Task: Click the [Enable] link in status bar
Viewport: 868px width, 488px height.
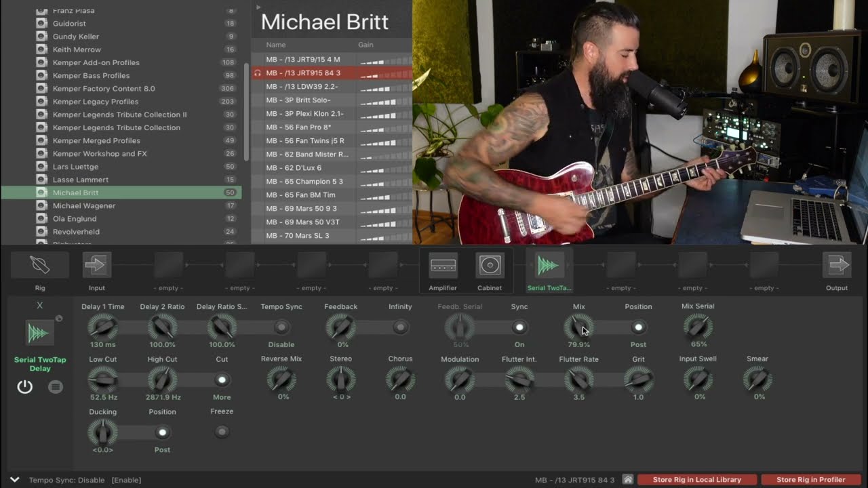Action: coord(126,480)
